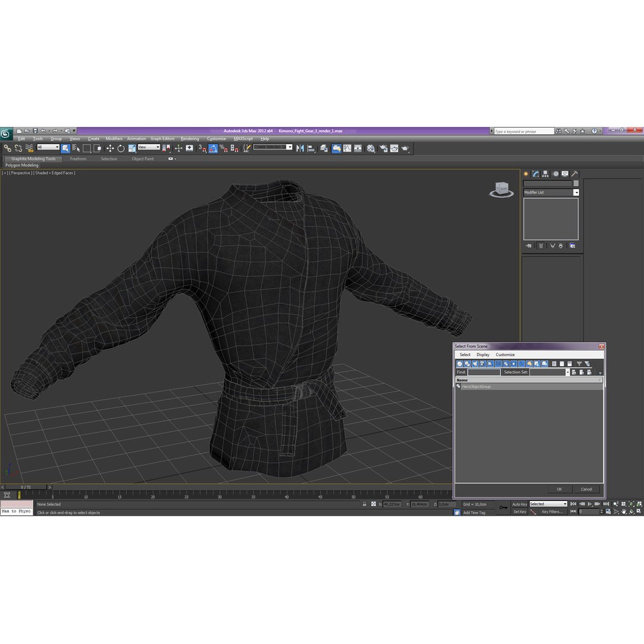The image size is (644, 644).
Task: Open the Utilities hammer panel tab
Action: (575, 174)
